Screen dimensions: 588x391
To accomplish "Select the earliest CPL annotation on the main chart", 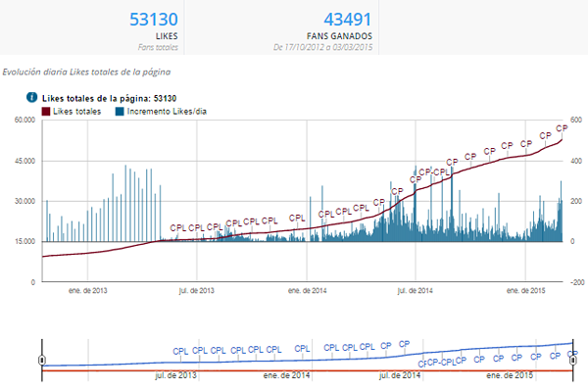I will coord(177,228).
